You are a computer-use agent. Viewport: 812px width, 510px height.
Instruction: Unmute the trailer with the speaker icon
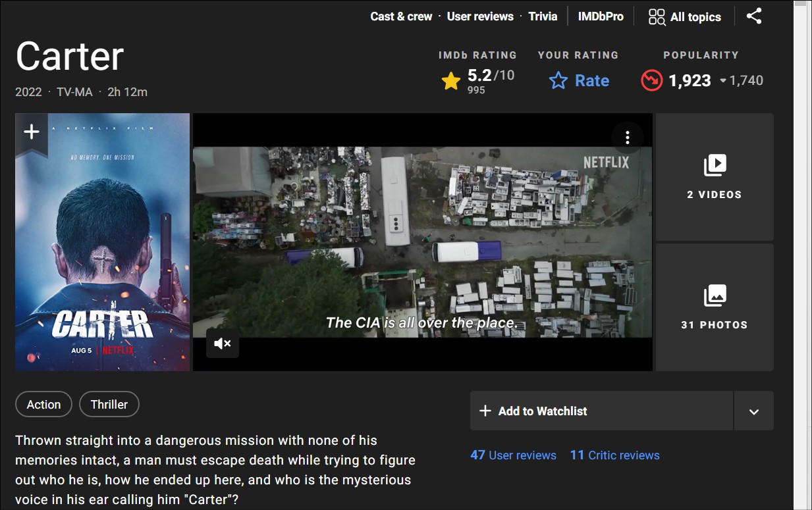pyautogui.click(x=223, y=344)
